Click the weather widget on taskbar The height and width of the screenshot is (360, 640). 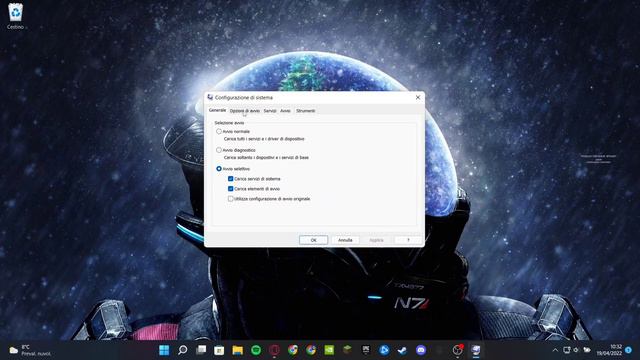30,350
